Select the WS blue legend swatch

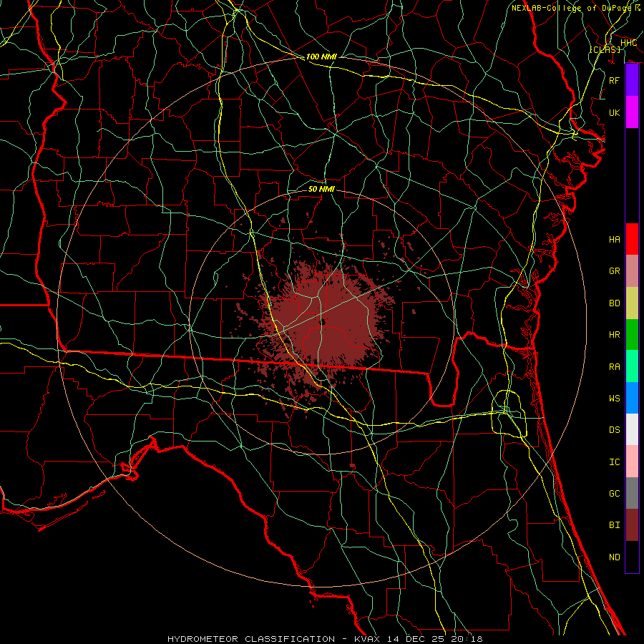click(x=632, y=398)
